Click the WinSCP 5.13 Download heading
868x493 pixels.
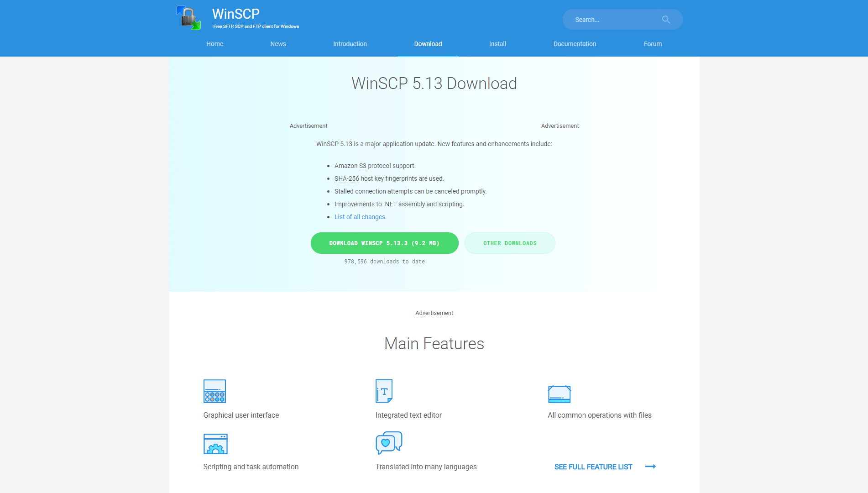click(x=434, y=83)
